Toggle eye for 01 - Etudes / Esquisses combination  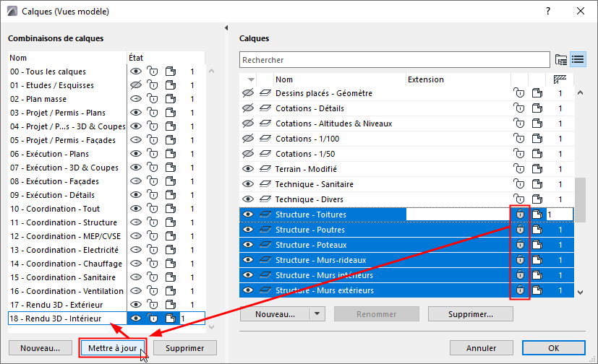tap(135, 85)
